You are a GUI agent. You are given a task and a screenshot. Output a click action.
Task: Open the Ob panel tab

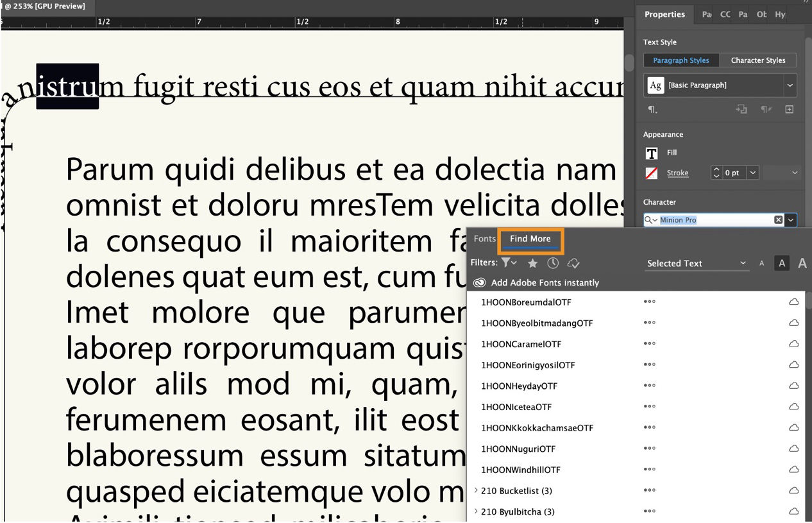click(x=761, y=14)
